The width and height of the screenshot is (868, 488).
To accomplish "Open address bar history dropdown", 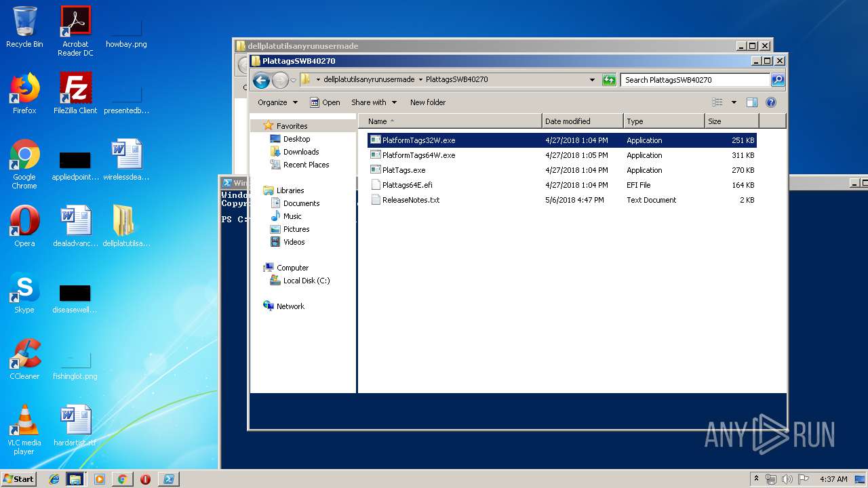I will tap(593, 80).
